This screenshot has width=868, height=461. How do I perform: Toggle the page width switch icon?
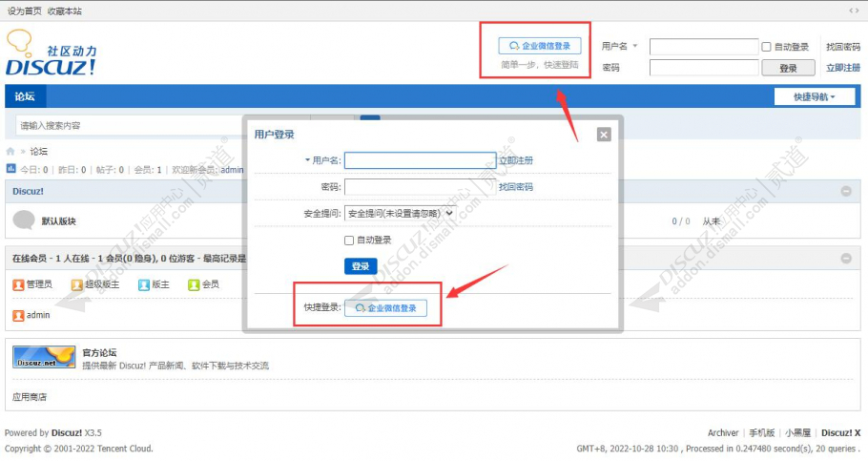click(854, 10)
